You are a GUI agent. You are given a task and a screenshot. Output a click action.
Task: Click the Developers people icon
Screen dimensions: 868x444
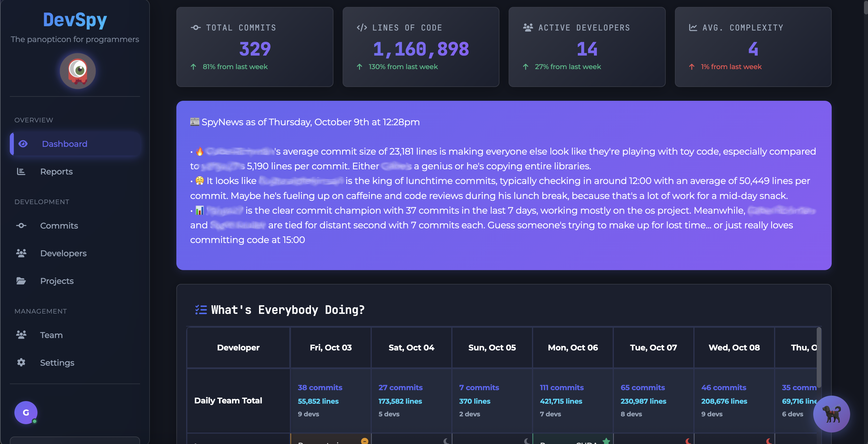click(21, 253)
